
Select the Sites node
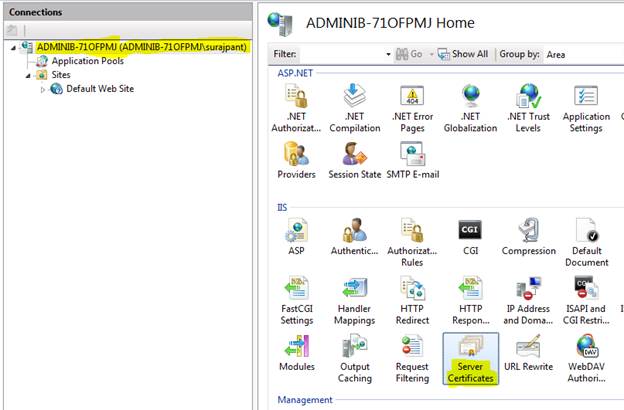(x=60, y=75)
